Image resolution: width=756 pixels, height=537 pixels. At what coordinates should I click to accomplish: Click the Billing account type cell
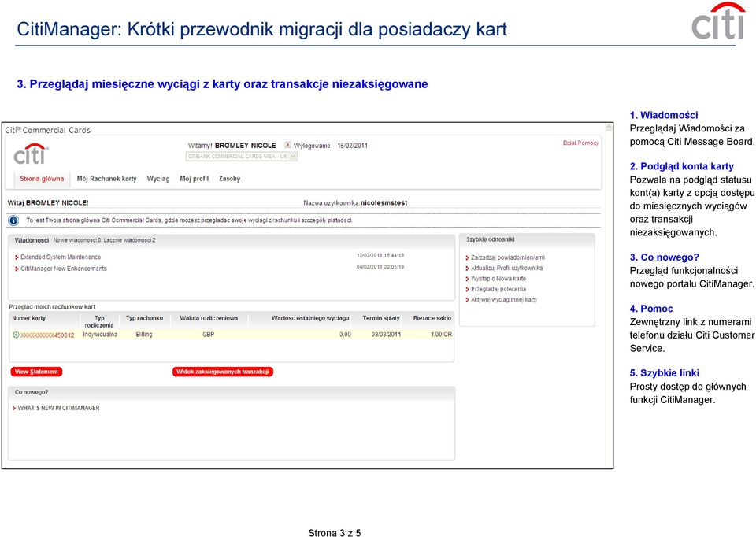[x=144, y=335]
